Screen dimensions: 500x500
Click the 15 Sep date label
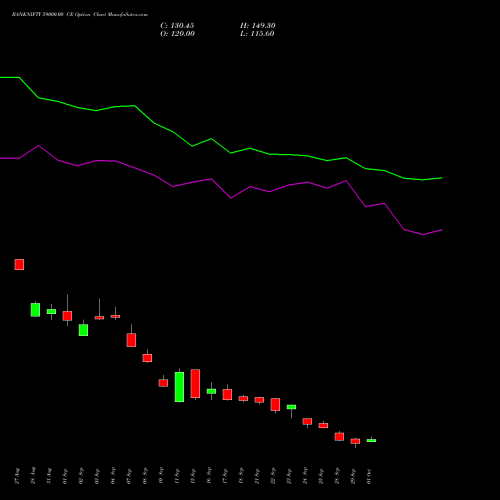pyautogui.click(x=193, y=476)
